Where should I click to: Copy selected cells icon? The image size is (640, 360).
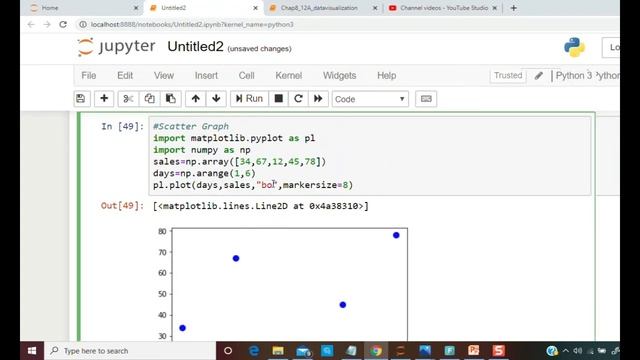(x=149, y=99)
